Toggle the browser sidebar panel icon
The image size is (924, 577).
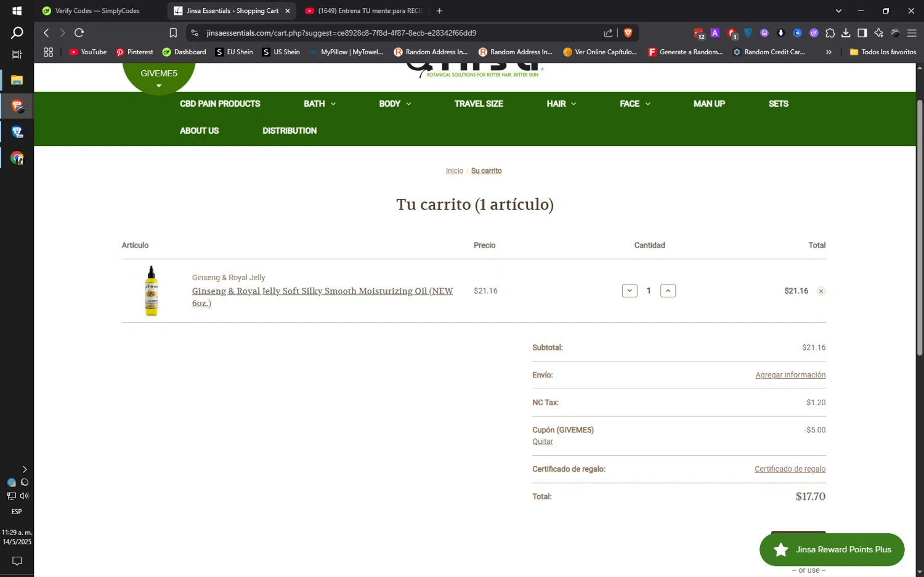862,33
